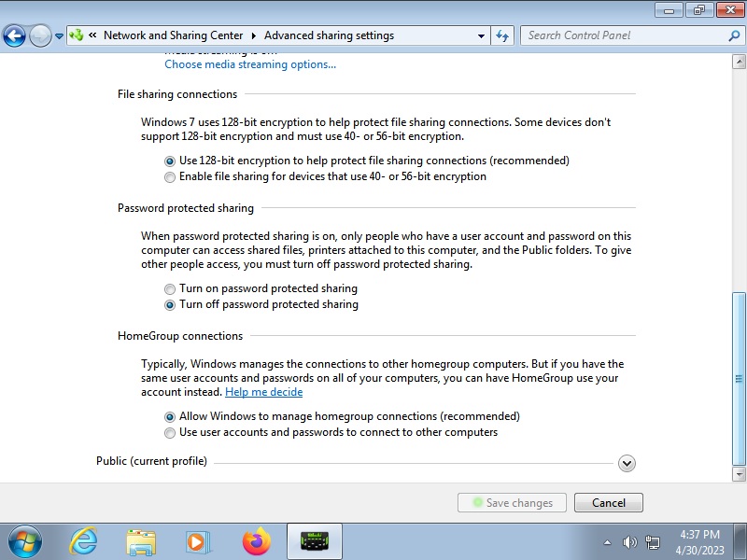Click the taskbar clock showing 4:37 PM

click(699, 542)
